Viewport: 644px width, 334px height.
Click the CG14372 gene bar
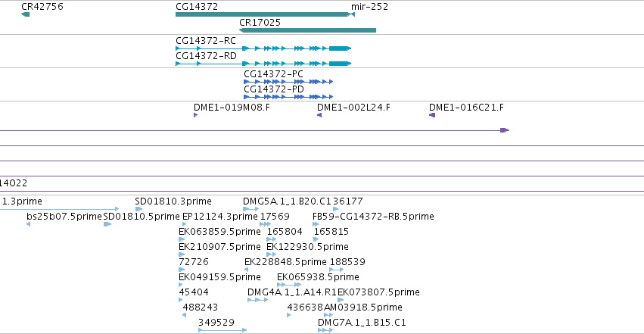point(262,14)
